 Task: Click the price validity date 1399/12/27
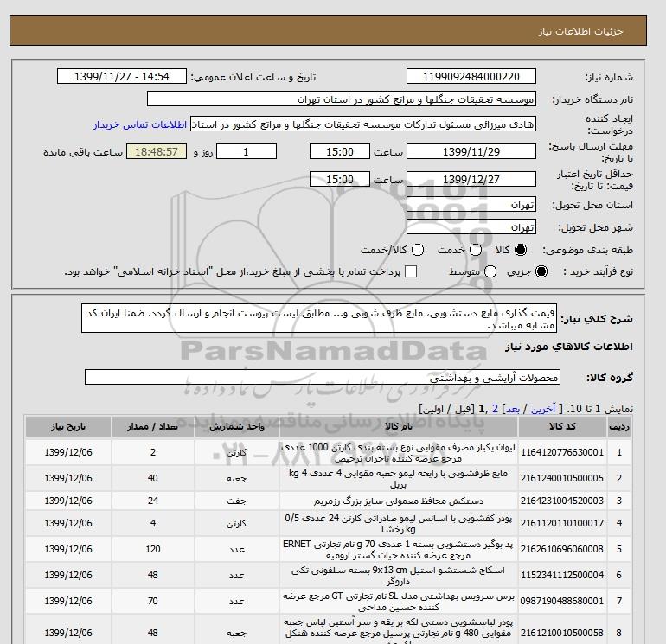click(471, 179)
